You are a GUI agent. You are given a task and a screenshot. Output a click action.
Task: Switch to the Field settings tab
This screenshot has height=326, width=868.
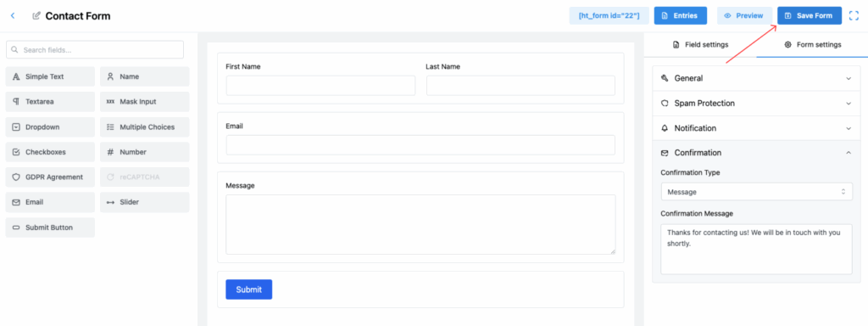click(x=700, y=44)
